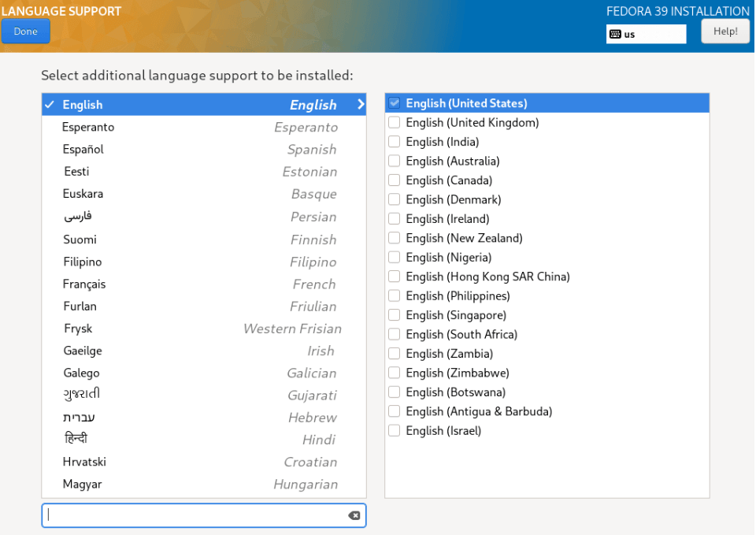Select Esperanto in the language list
756x535 pixels.
click(203, 127)
